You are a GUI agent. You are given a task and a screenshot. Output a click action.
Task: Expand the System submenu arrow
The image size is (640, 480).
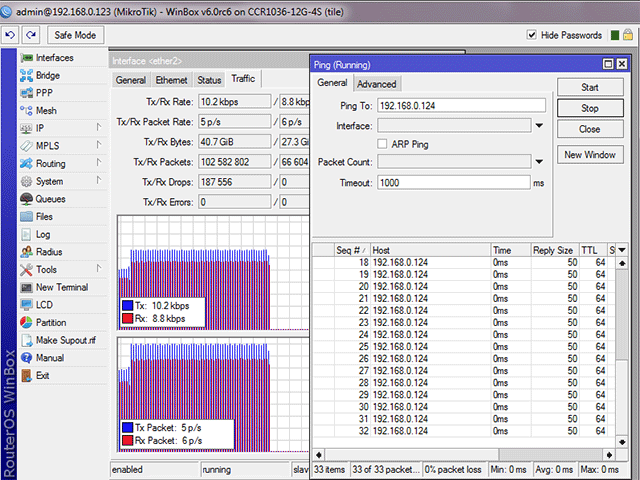click(99, 180)
